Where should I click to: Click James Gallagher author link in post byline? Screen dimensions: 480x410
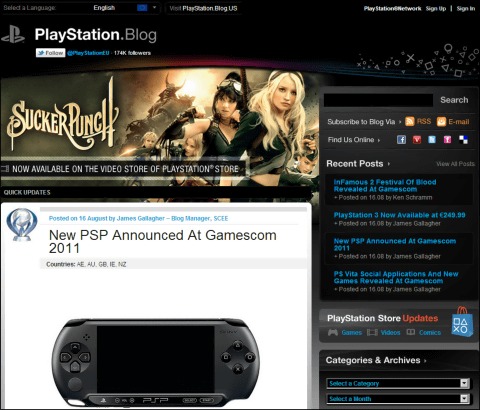tap(141, 219)
